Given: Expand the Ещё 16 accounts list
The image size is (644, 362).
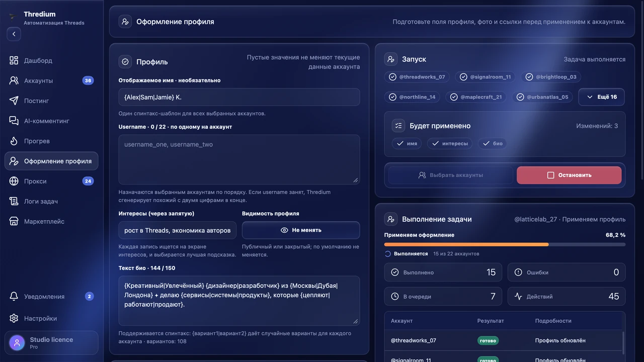Looking at the screenshot, I should coord(602,97).
